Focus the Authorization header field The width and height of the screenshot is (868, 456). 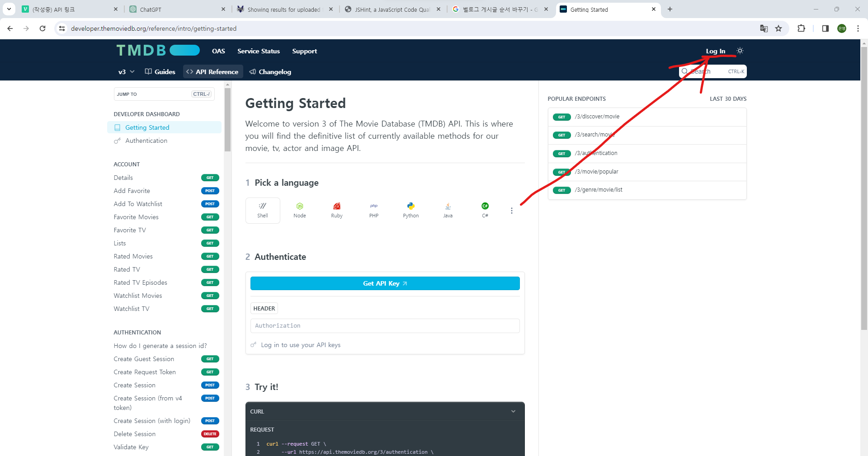pyautogui.click(x=385, y=326)
